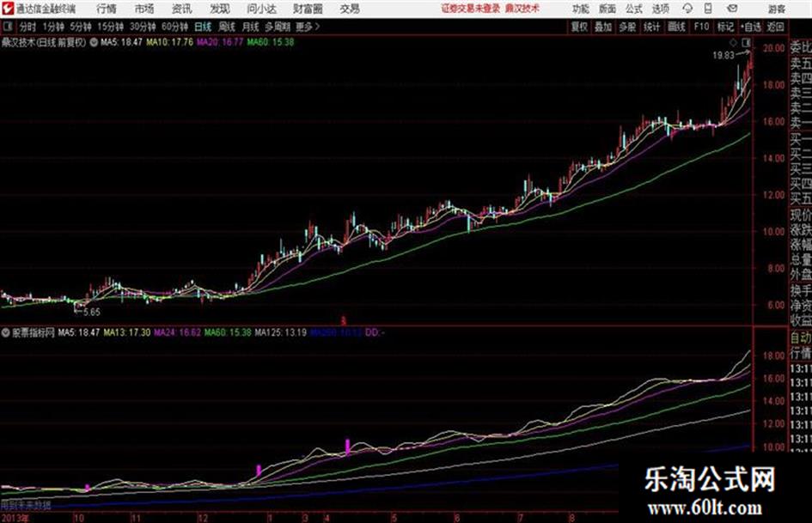
Task: Click the 复权 toolbar button
Action: coord(579,27)
